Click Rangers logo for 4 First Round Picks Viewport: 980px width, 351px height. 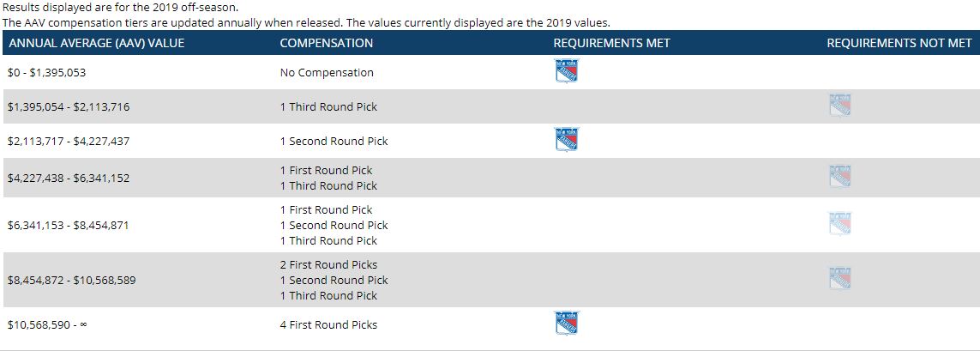coord(566,324)
